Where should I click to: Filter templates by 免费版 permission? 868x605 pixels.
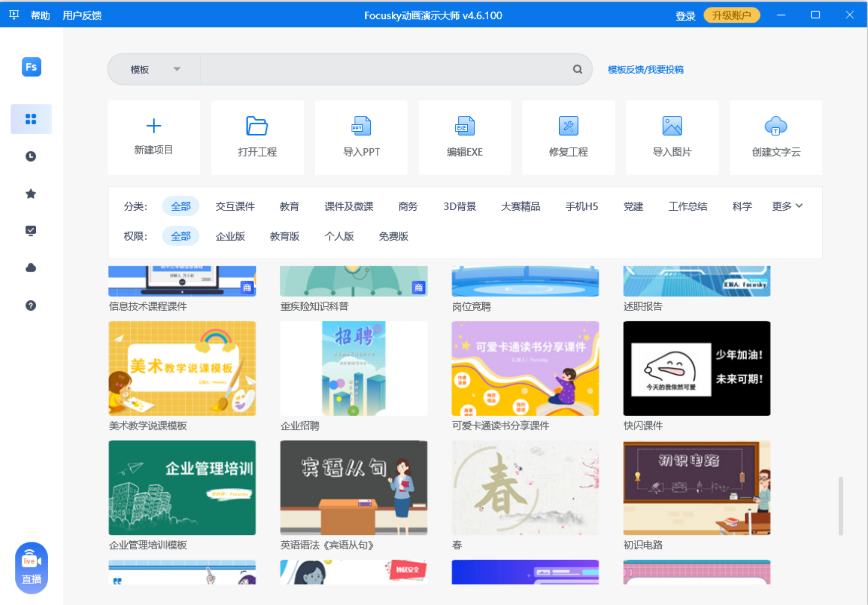[394, 236]
